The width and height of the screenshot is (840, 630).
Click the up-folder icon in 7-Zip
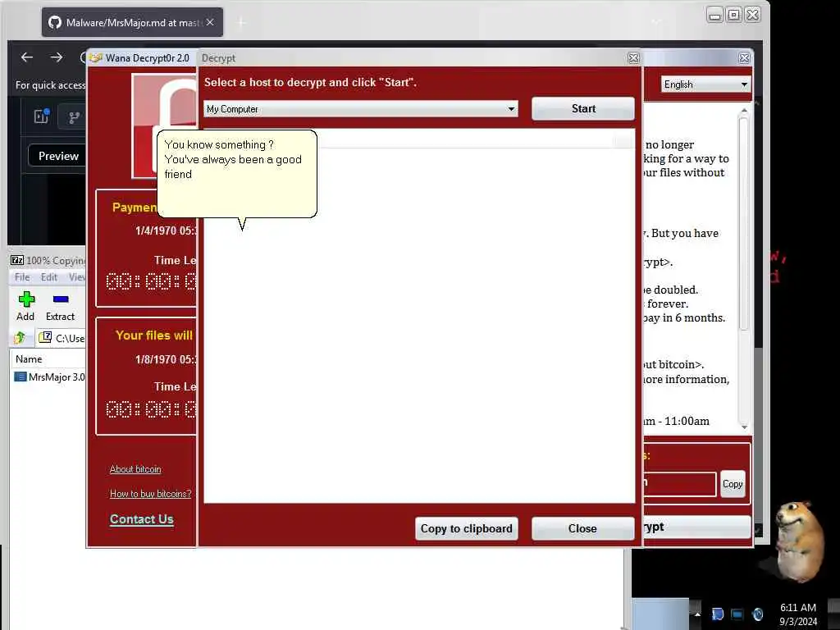[x=20, y=337]
